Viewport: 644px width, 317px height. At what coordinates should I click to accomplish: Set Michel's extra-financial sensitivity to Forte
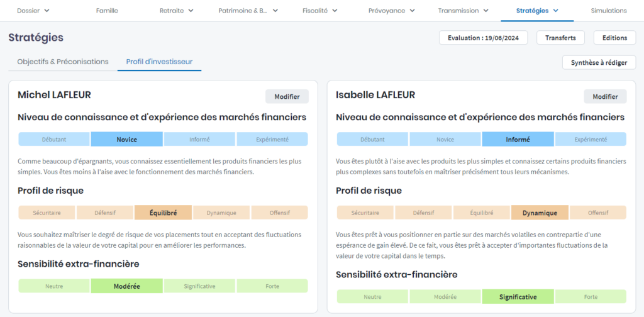tap(272, 286)
